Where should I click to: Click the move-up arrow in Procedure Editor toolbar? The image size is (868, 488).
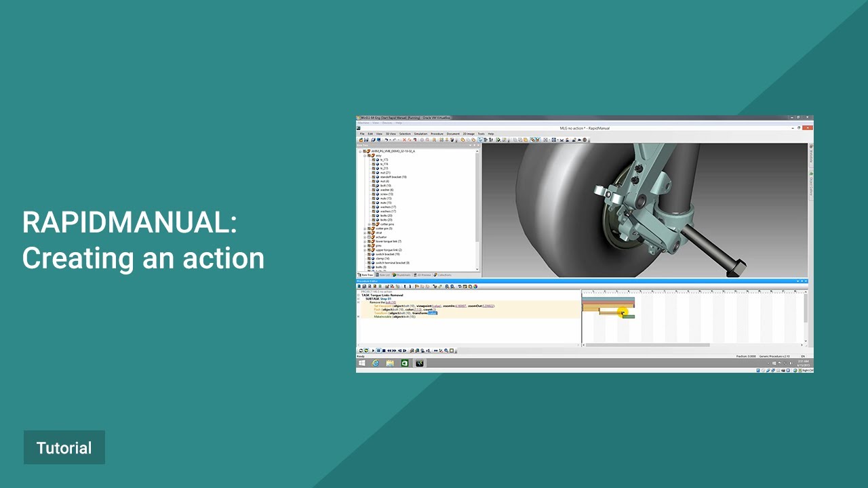point(405,287)
